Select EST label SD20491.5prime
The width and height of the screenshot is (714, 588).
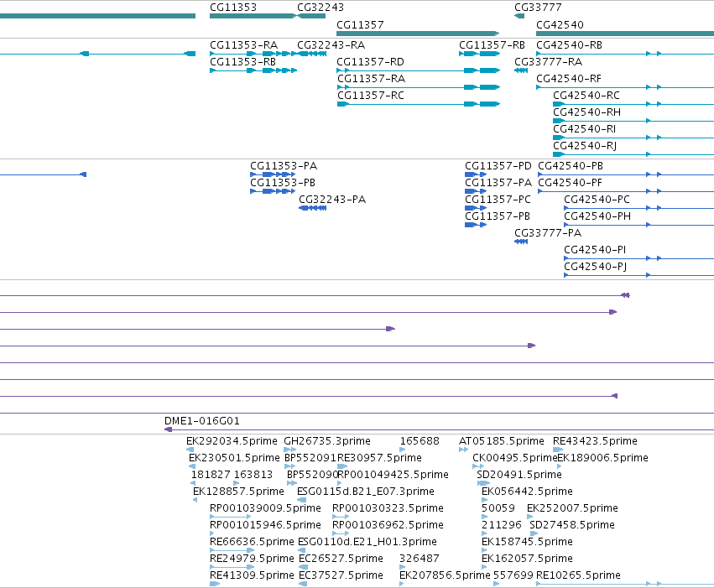[519, 475]
